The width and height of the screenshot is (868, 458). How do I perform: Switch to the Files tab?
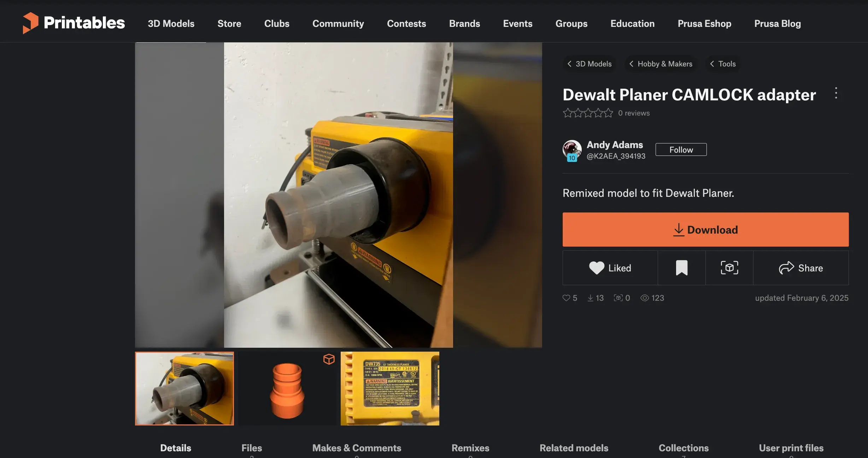[x=252, y=448]
